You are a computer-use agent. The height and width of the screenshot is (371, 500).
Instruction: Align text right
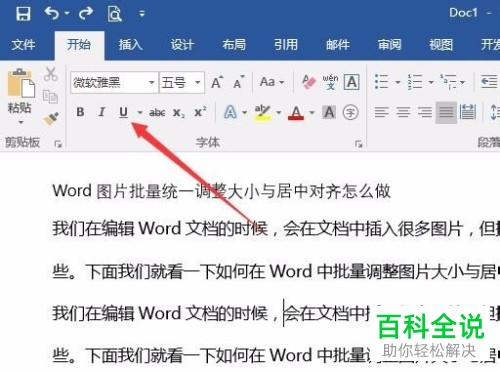(425, 112)
